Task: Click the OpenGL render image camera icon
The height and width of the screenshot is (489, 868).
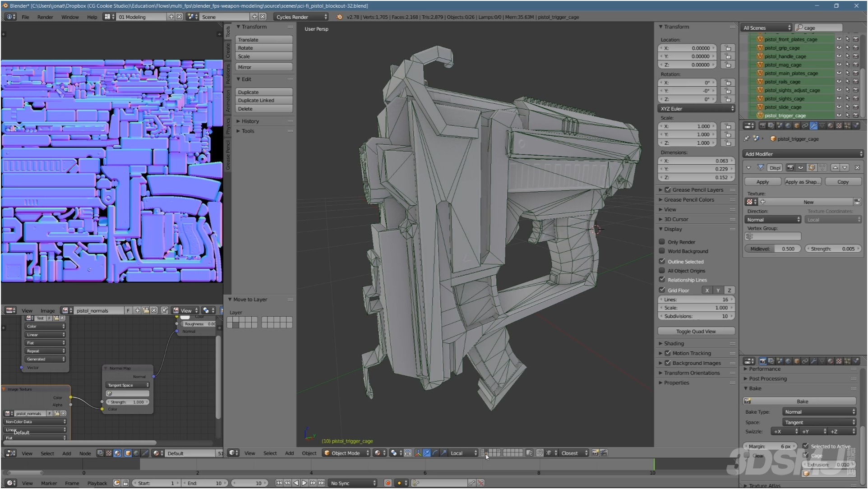Action: pyautogui.click(x=595, y=453)
